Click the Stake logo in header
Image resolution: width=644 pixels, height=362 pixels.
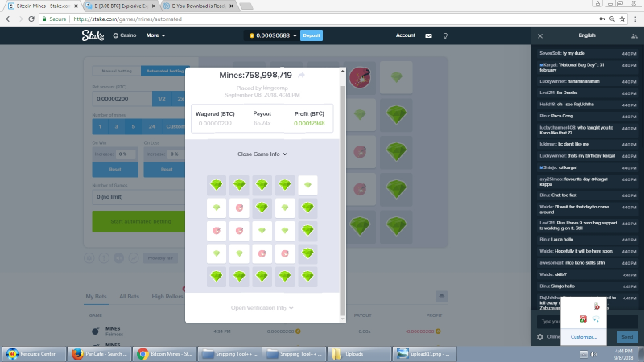coord(93,35)
